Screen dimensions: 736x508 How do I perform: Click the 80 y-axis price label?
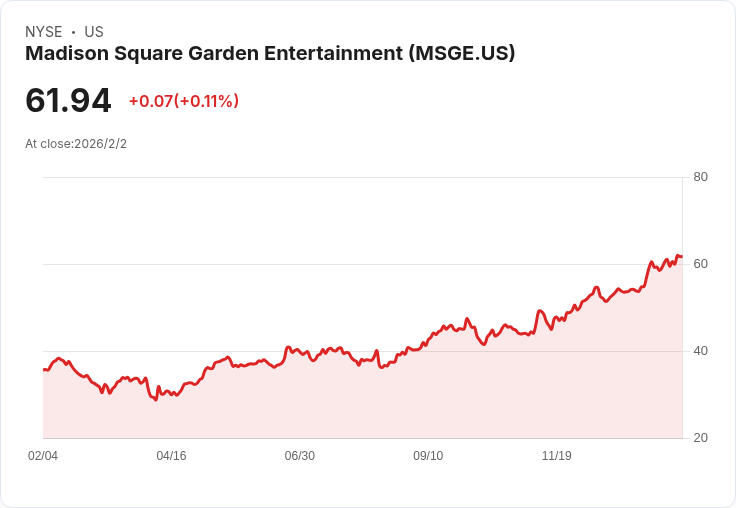(700, 177)
